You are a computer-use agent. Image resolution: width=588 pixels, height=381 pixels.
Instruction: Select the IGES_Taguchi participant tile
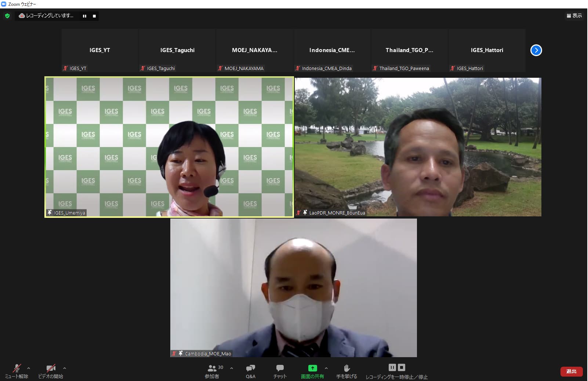[177, 50]
